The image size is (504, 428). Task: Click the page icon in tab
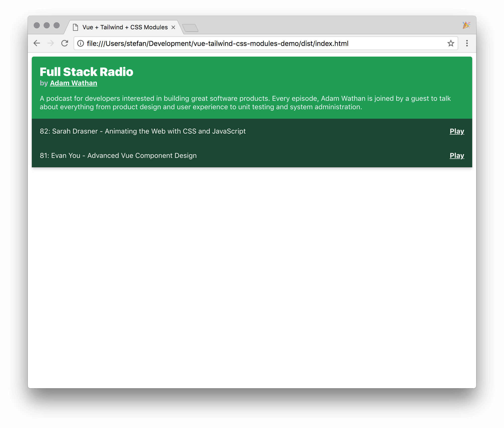tap(75, 27)
